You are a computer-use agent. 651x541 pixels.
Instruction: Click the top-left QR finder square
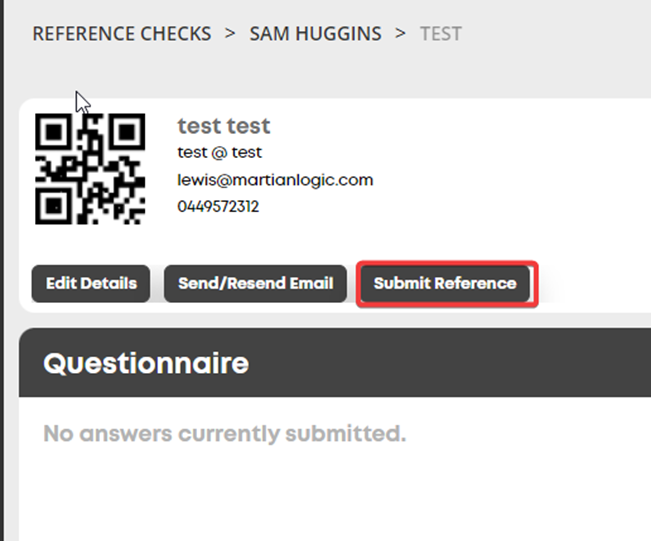tap(53, 132)
